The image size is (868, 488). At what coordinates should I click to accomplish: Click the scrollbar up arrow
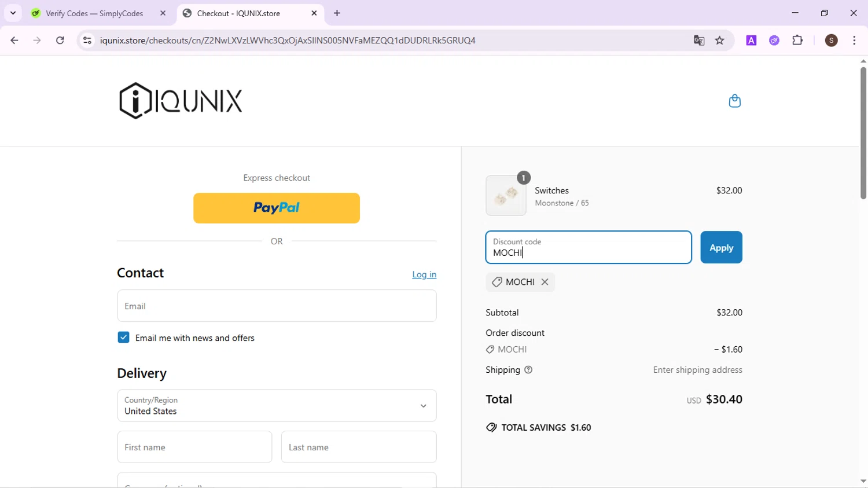pos(863,61)
